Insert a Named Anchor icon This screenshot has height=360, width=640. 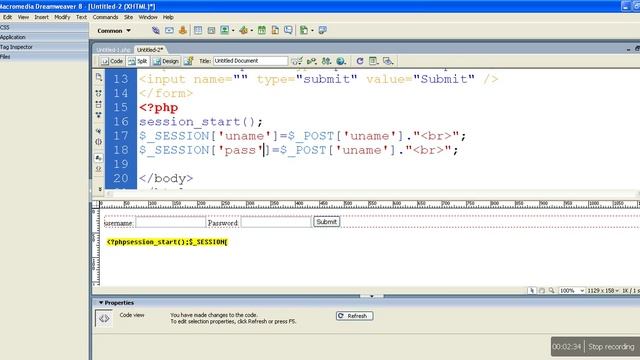pyautogui.click(x=182, y=30)
